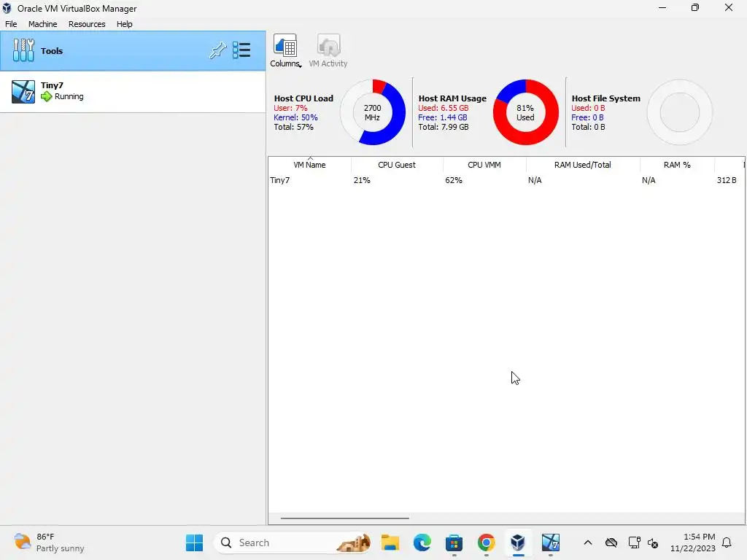Viewport: 747px width, 560px height.
Task: Click the network display tray icon
Action: tap(634, 542)
